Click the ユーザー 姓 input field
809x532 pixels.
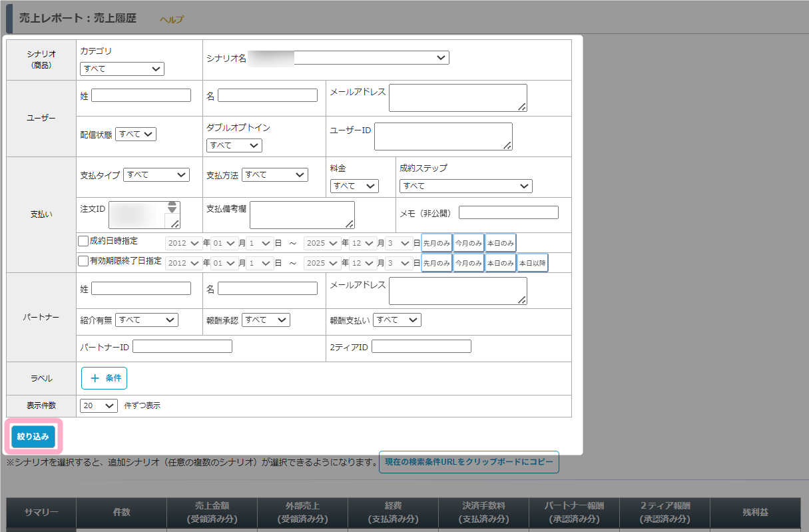pyautogui.click(x=141, y=95)
